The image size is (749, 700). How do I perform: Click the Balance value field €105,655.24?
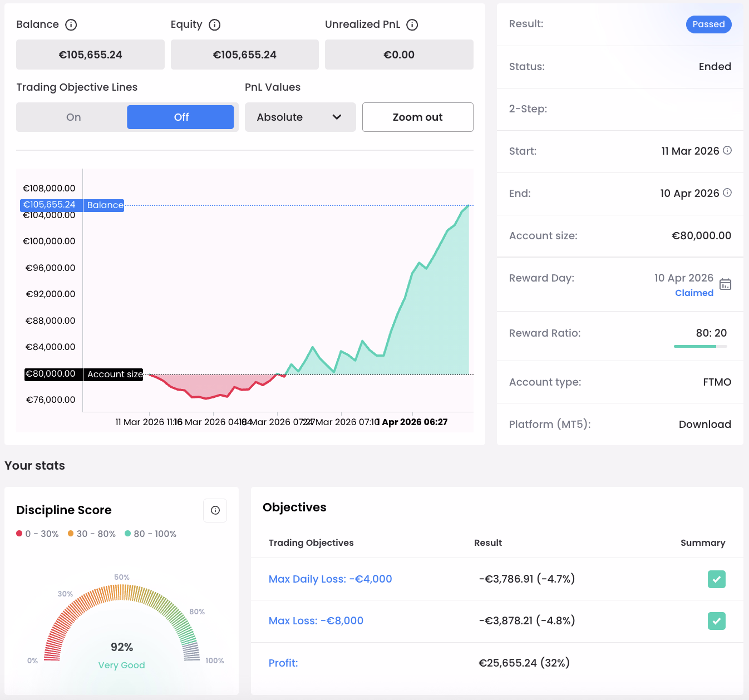point(90,55)
